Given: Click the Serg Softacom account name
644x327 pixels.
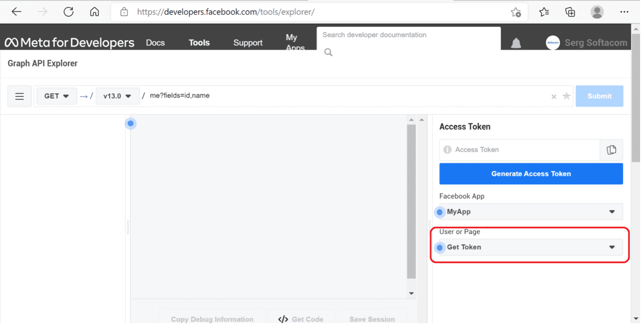Looking at the screenshot, I should click(596, 43).
